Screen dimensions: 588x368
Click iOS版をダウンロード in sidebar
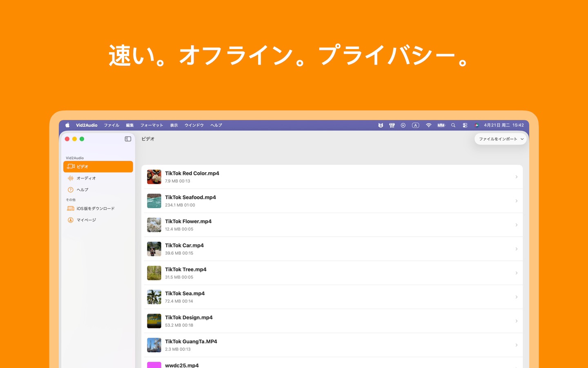pos(98,209)
